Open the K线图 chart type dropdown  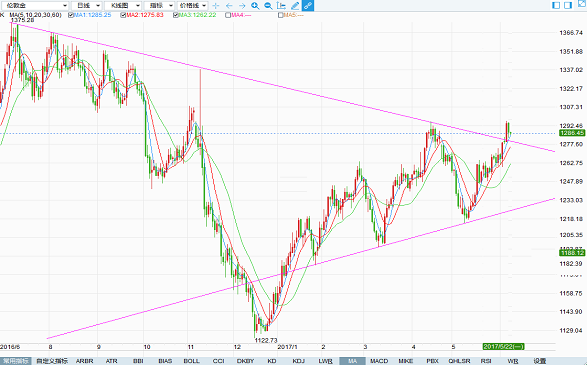(x=122, y=6)
